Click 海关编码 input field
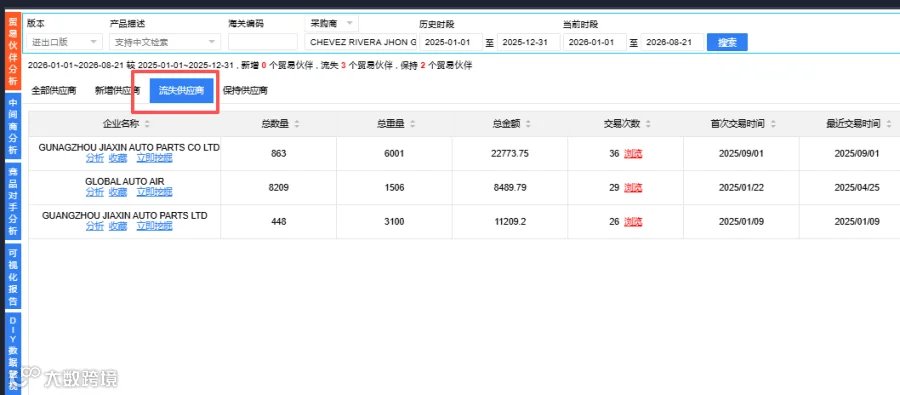The width and height of the screenshot is (900, 395). [263, 42]
